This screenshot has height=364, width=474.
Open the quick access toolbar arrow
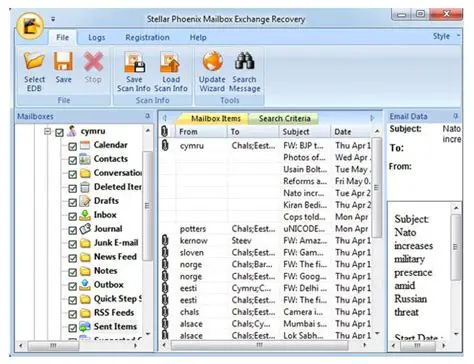pos(53,20)
